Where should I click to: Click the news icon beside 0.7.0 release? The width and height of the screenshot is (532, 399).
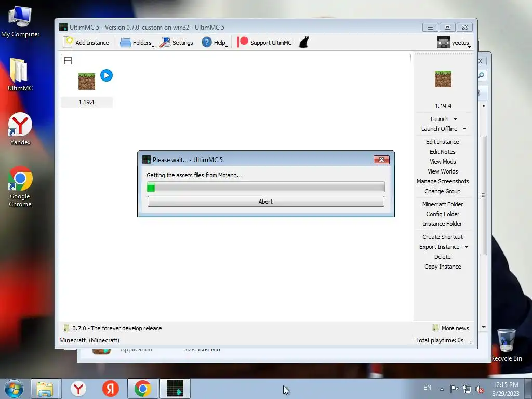click(x=66, y=328)
